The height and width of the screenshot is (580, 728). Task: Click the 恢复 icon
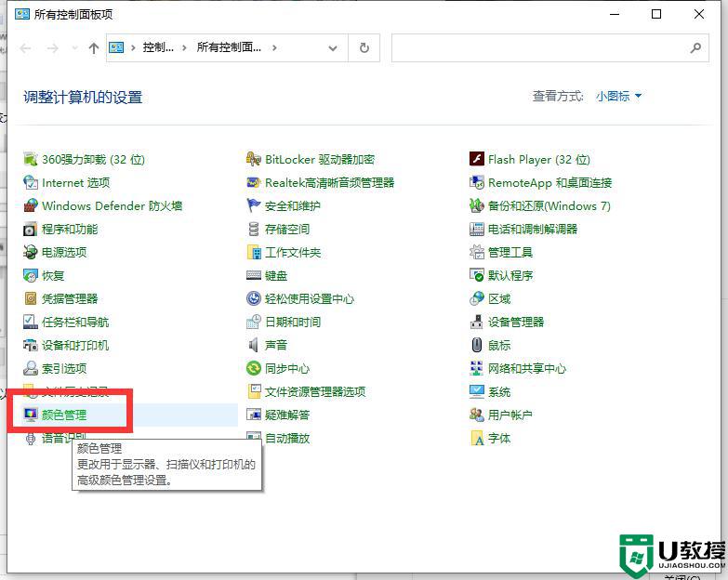point(30,275)
